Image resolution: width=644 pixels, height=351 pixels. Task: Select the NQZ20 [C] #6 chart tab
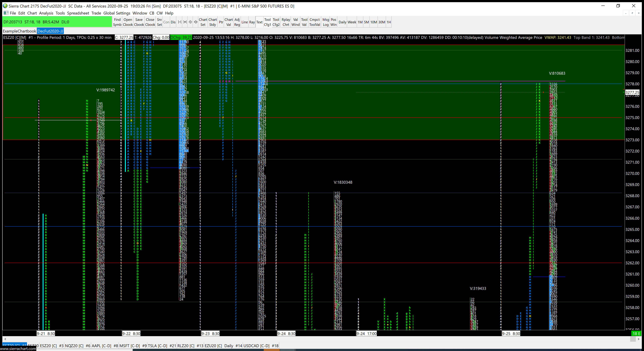click(x=77, y=345)
